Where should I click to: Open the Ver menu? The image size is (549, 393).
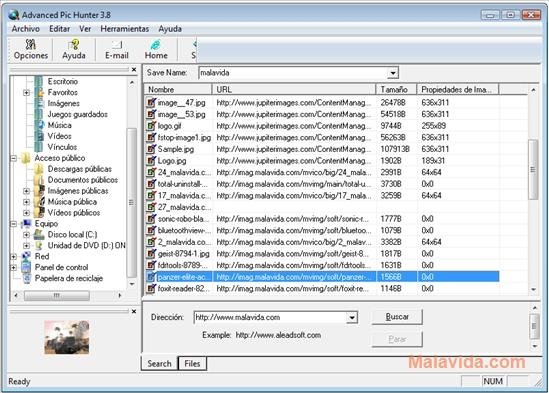(85, 29)
